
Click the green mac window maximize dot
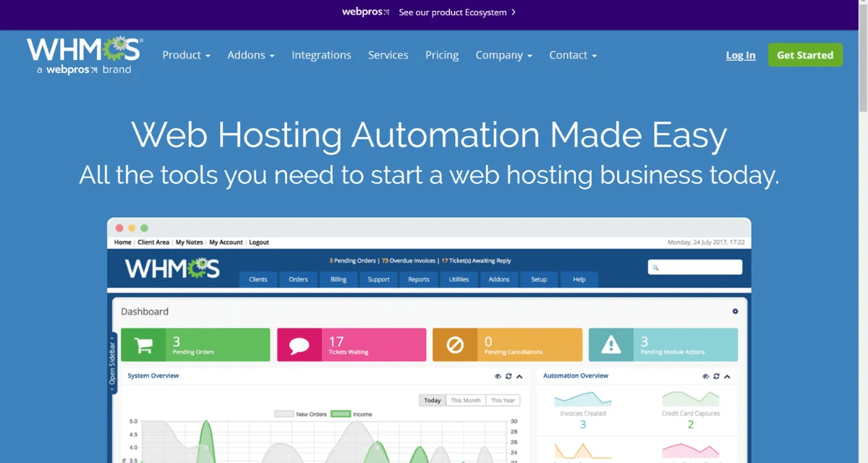[144, 228]
